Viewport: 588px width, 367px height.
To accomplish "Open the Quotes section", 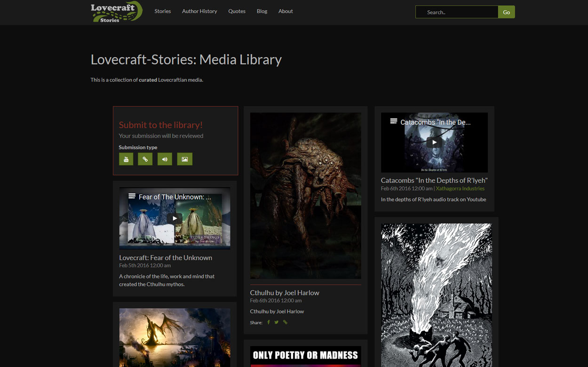I will tap(237, 11).
